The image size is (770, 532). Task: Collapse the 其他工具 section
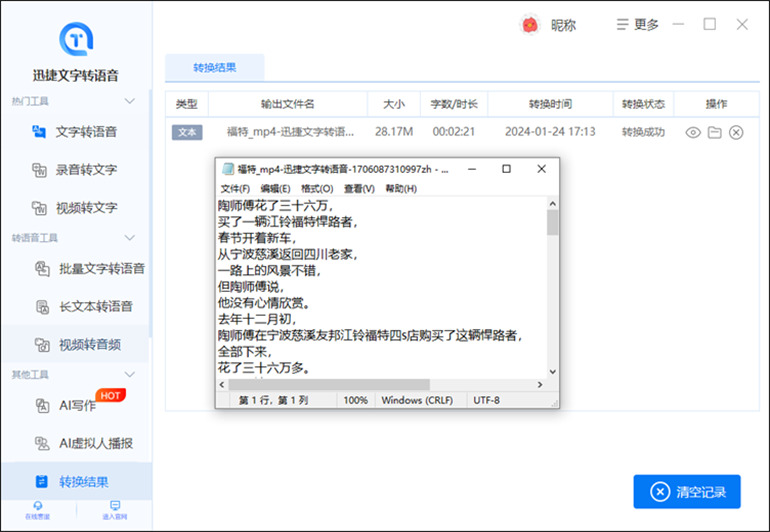tap(130, 374)
